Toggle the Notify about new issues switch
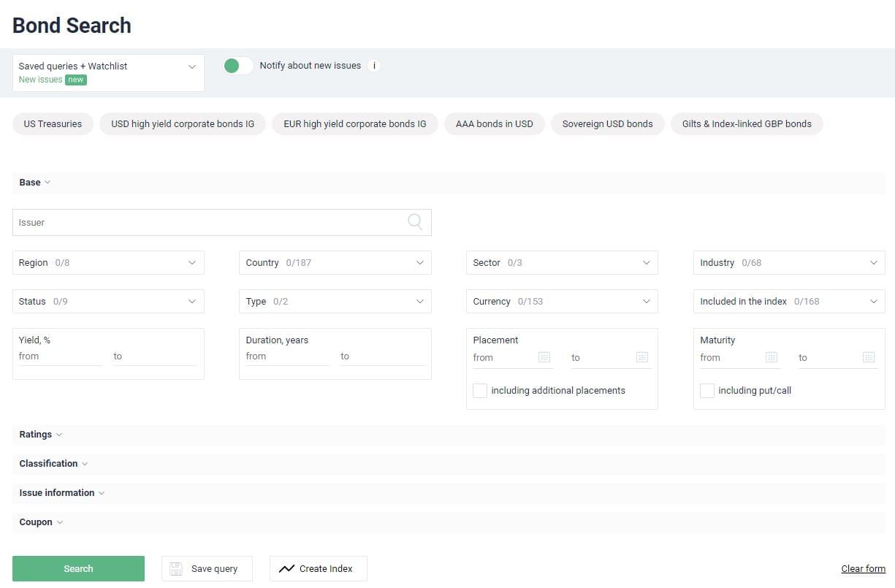The width and height of the screenshot is (895, 588). [x=238, y=66]
